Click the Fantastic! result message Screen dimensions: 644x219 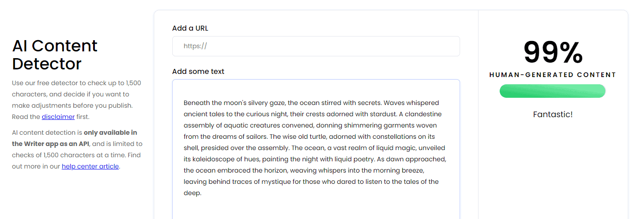(x=553, y=114)
